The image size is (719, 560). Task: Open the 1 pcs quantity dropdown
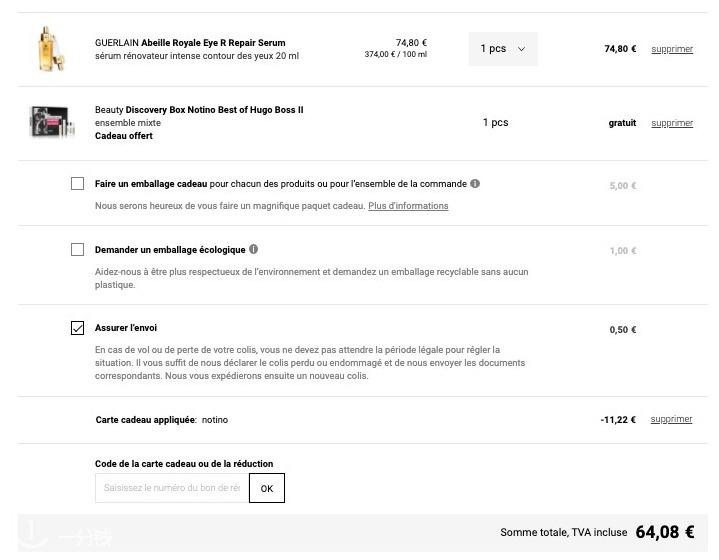pyautogui.click(x=503, y=49)
